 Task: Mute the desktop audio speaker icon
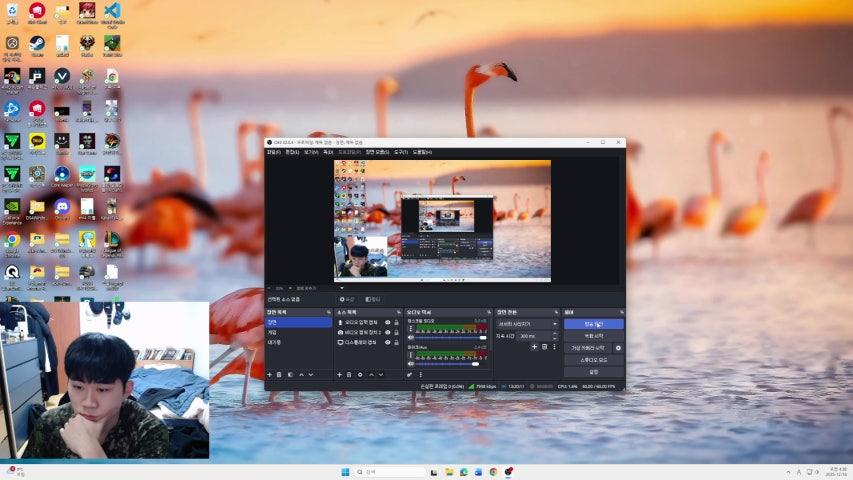tap(411, 337)
